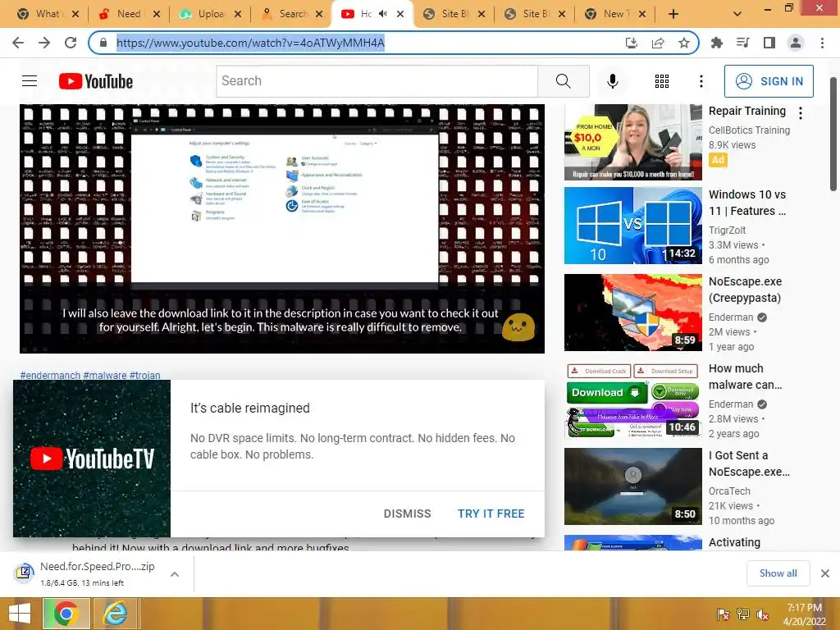840x630 pixels.
Task: Go back with the browser back arrow
Action: click(18, 43)
